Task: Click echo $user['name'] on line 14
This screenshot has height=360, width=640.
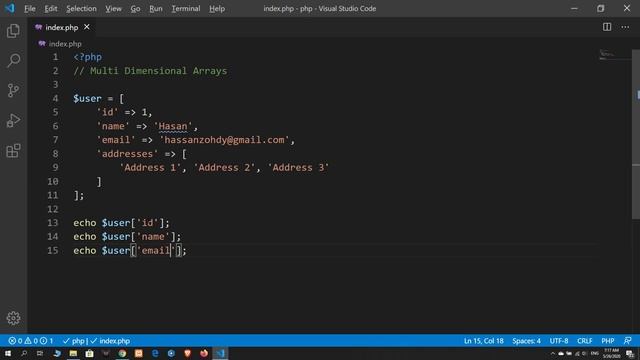Action: [x=127, y=237]
